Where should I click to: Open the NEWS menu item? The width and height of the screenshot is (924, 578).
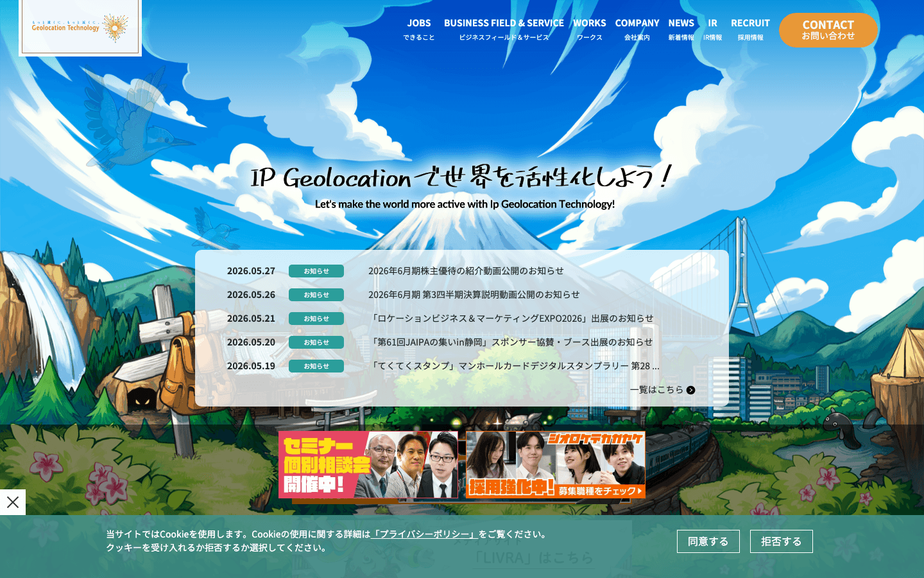[x=681, y=30]
